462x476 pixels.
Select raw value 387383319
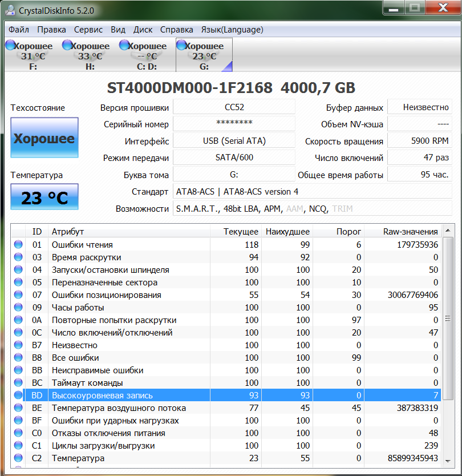click(418, 408)
